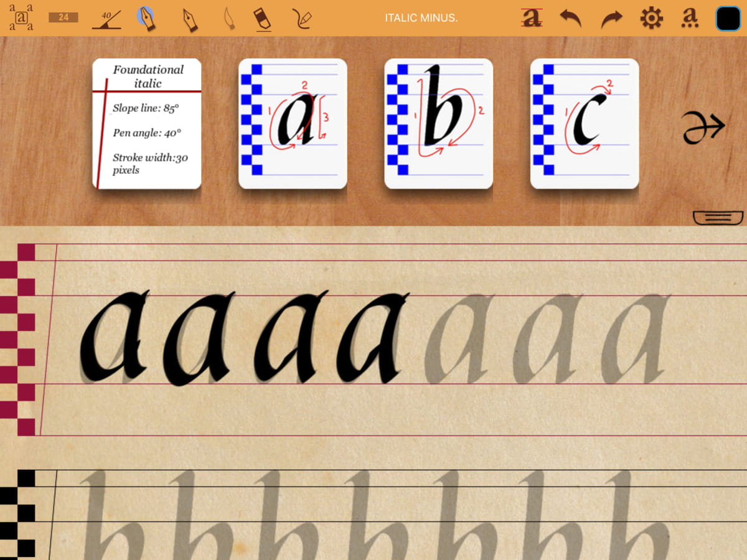747x560 pixels.
Task: Open the Foundational italic info card
Action: pyautogui.click(x=147, y=123)
